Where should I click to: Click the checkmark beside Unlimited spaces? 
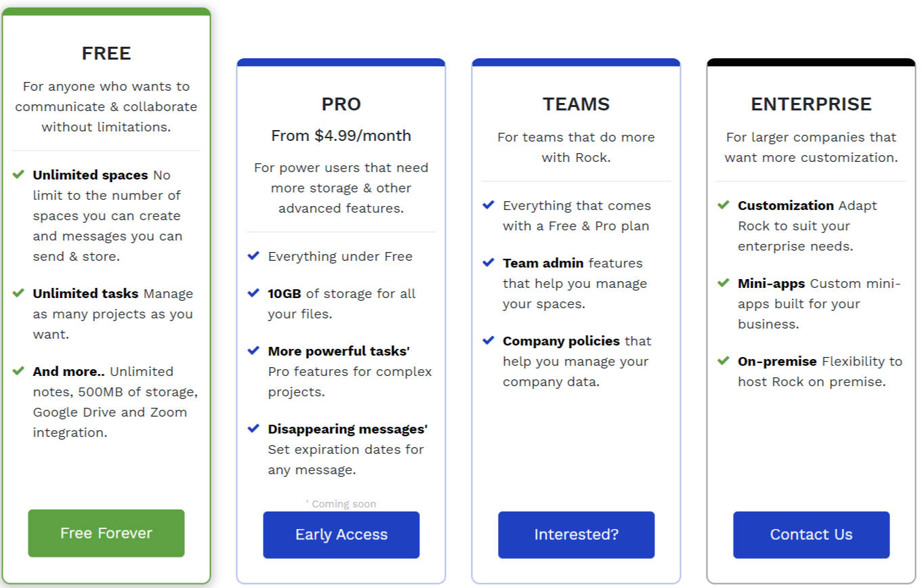[x=19, y=175]
